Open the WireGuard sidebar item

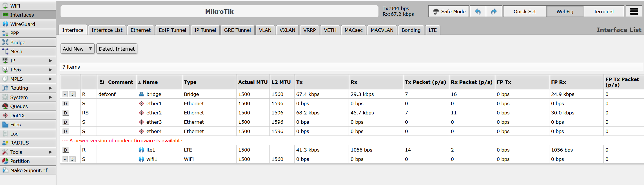click(28, 24)
